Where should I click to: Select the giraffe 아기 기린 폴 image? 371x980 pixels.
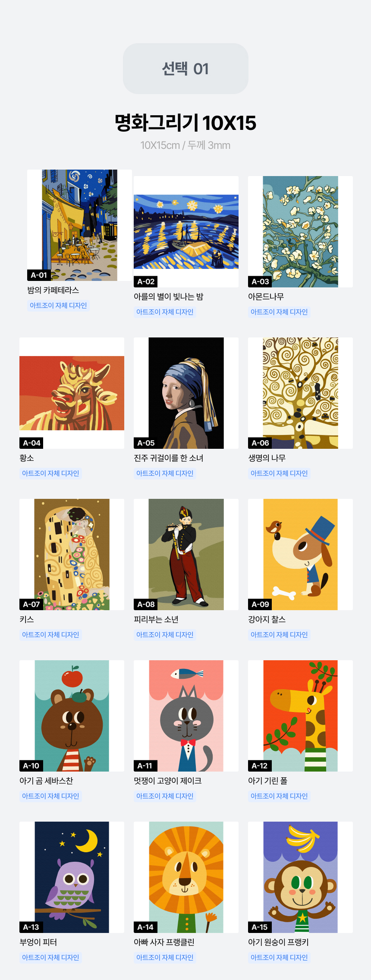(300, 716)
